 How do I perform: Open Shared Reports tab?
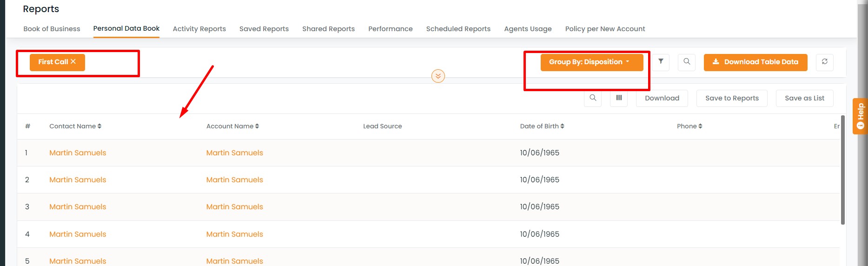pyautogui.click(x=328, y=29)
